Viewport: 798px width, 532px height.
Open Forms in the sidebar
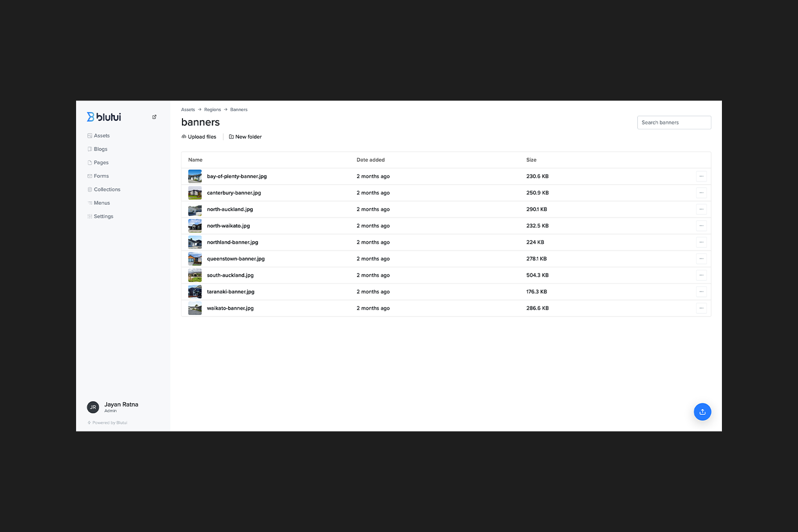click(98, 176)
